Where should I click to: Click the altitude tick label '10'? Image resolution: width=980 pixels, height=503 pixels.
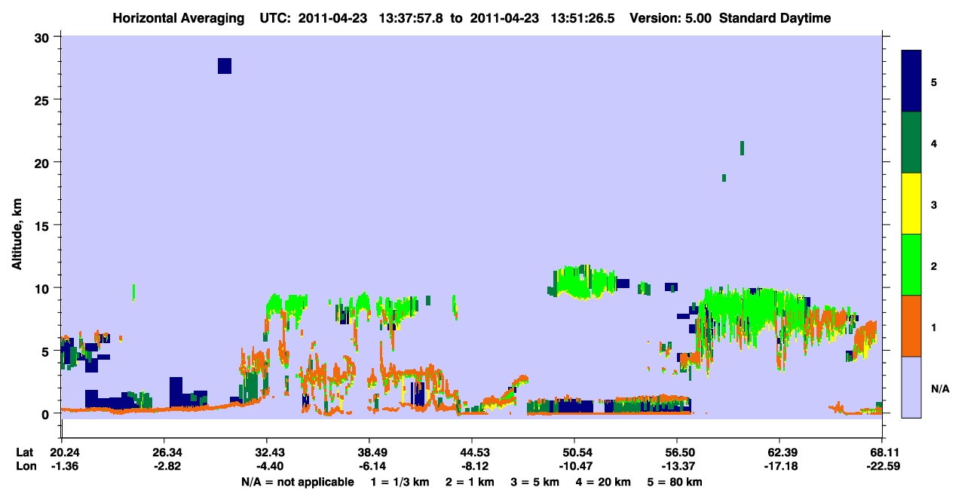(44, 288)
